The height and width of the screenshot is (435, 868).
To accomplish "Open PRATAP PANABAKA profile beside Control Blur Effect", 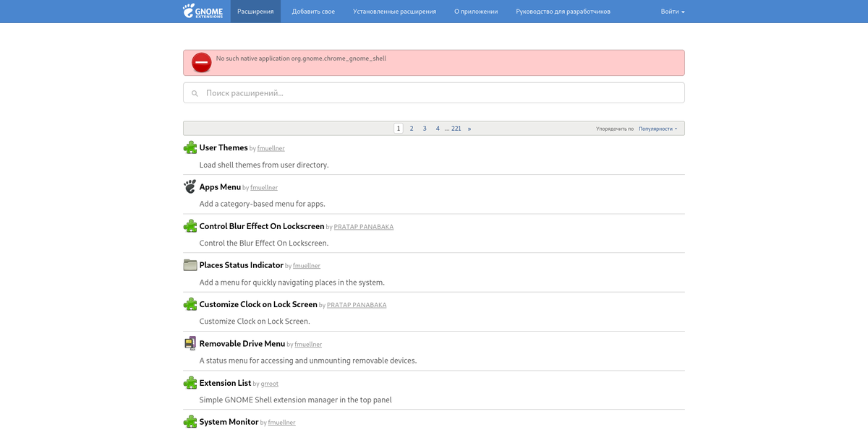I will [364, 227].
